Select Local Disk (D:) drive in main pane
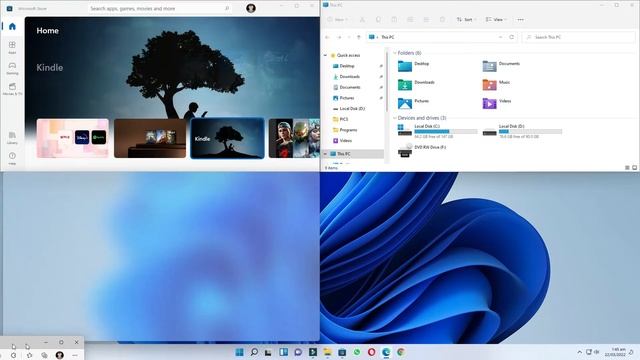 (522, 131)
